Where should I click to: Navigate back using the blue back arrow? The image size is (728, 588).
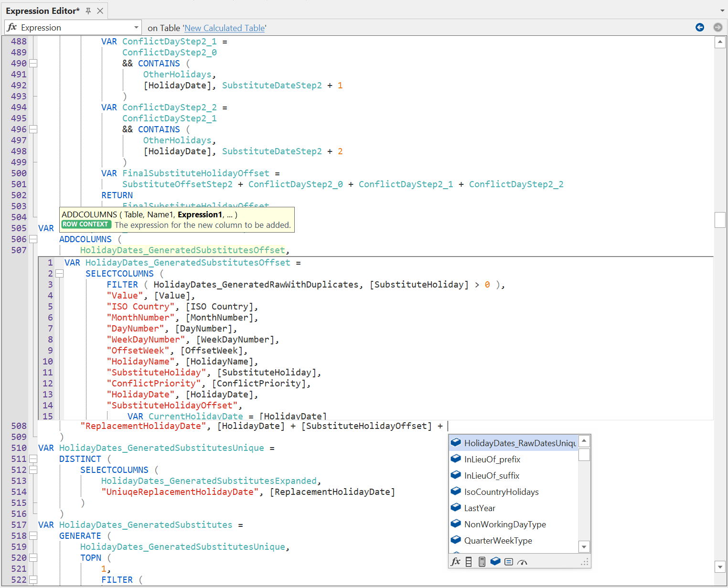(700, 27)
